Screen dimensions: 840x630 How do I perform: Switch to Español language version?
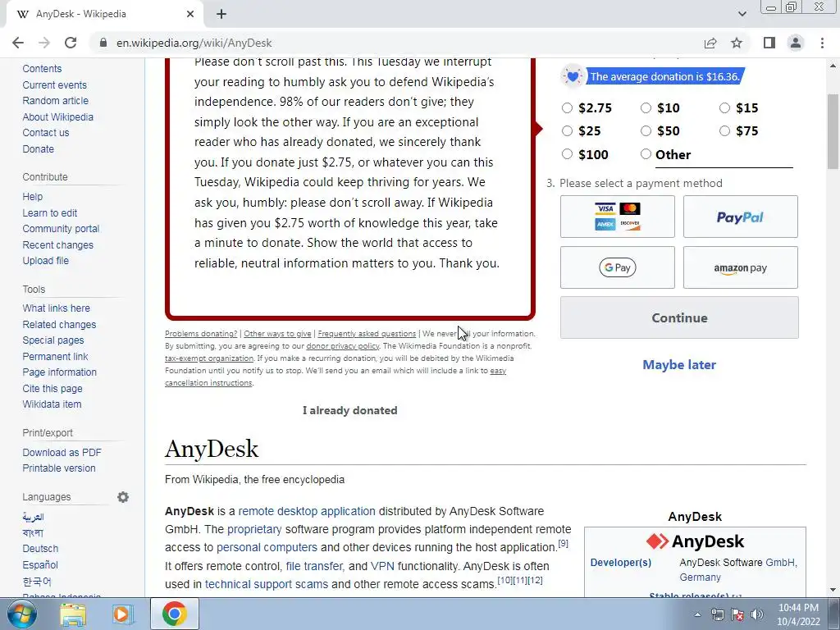click(40, 564)
